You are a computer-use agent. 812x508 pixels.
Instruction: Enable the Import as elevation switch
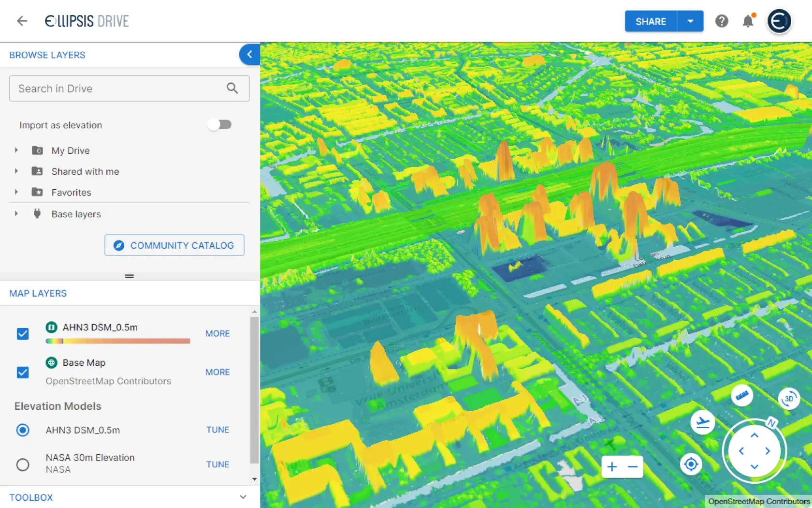pos(219,125)
